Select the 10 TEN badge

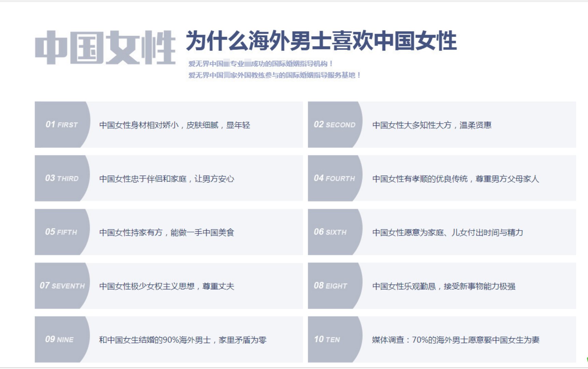(x=327, y=339)
